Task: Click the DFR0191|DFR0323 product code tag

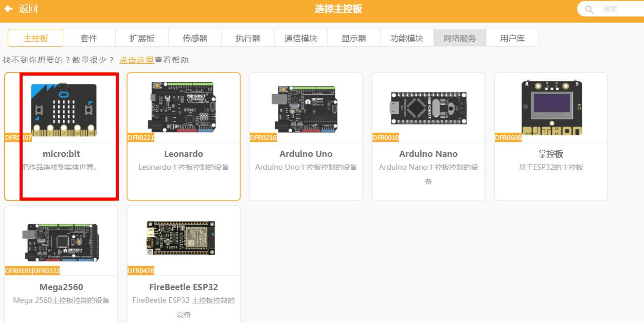Action: pos(32,271)
